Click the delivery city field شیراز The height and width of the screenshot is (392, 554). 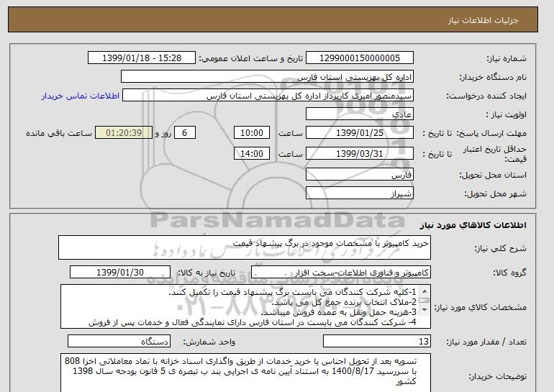pos(359,193)
